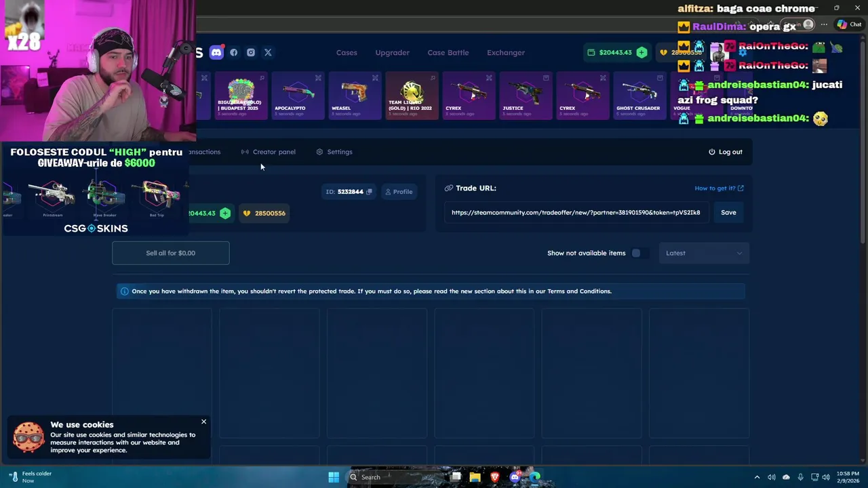This screenshot has width=868, height=488.
Task: Open the clock showing 10:58 PM
Action: coord(848,477)
